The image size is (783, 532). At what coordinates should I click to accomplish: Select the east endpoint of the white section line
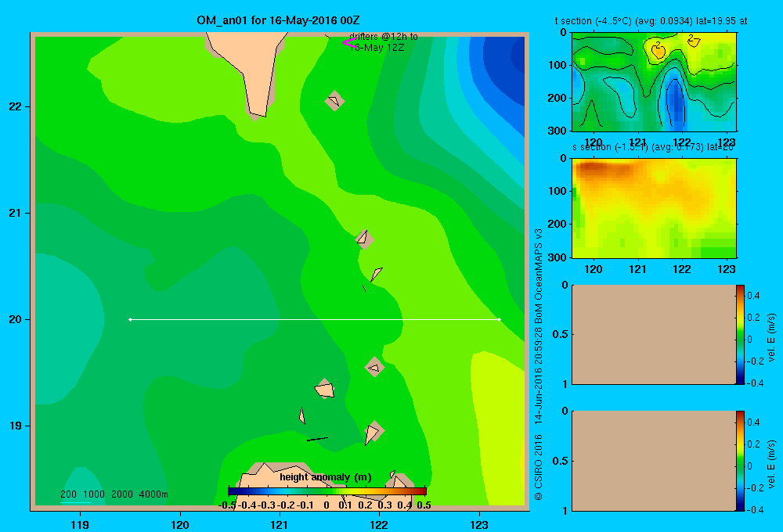(x=500, y=319)
